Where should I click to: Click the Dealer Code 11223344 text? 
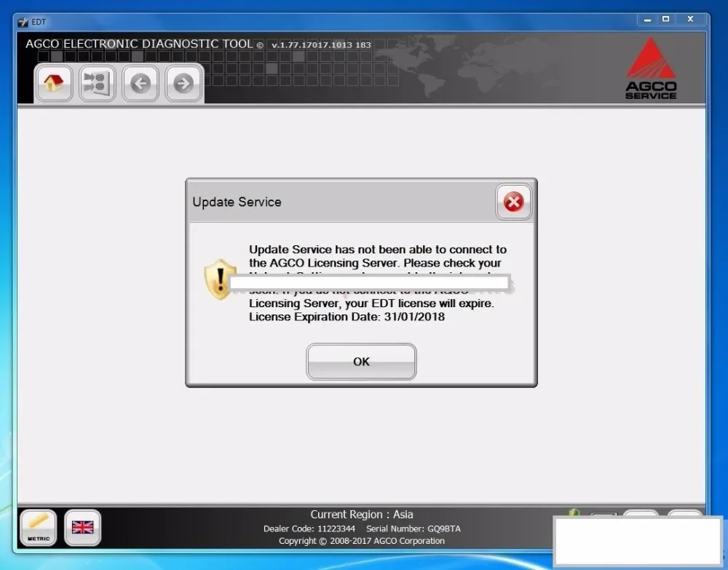pos(309,529)
